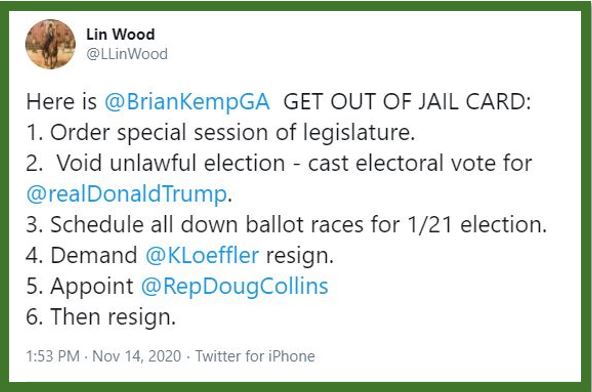Click the GET OUT OF JAIL CARD text

tap(407, 102)
